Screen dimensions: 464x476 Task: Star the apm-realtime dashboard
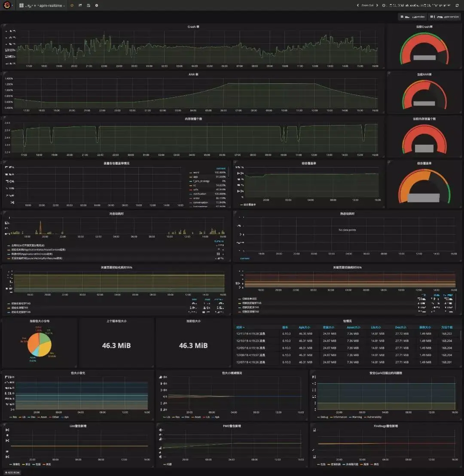tap(72, 5)
